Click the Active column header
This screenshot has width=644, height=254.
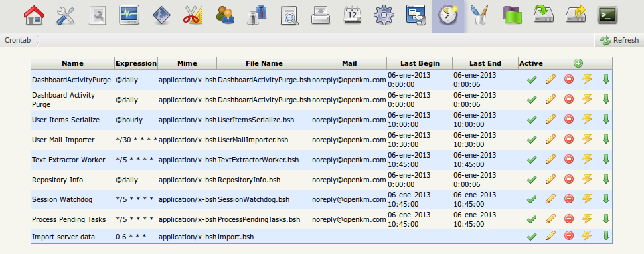click(x=531, y=63)
